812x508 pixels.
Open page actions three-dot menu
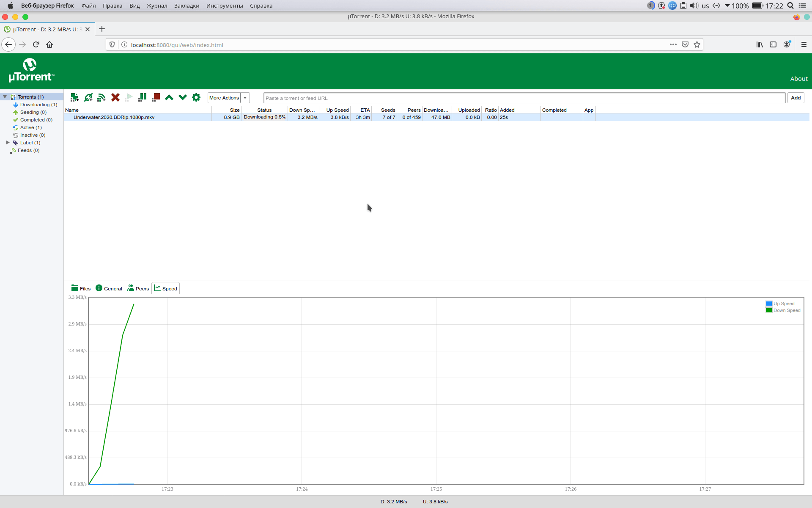tap(673, 44)
